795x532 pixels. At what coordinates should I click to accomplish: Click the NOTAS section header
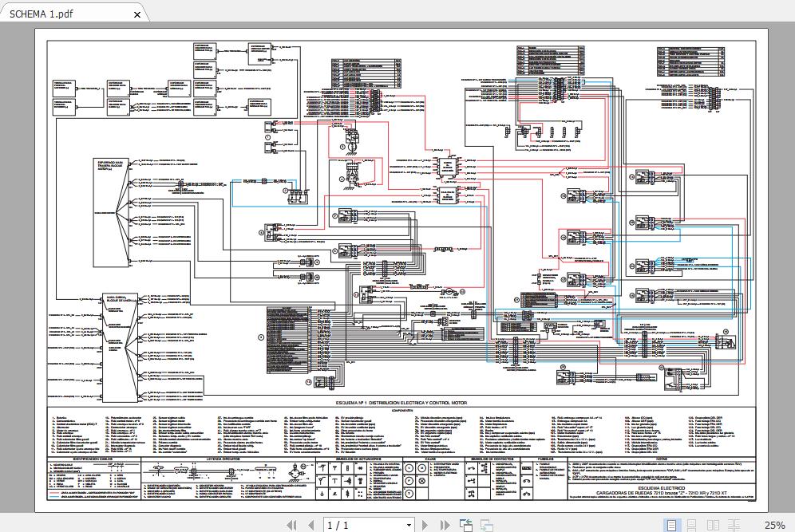pos(661,459)
